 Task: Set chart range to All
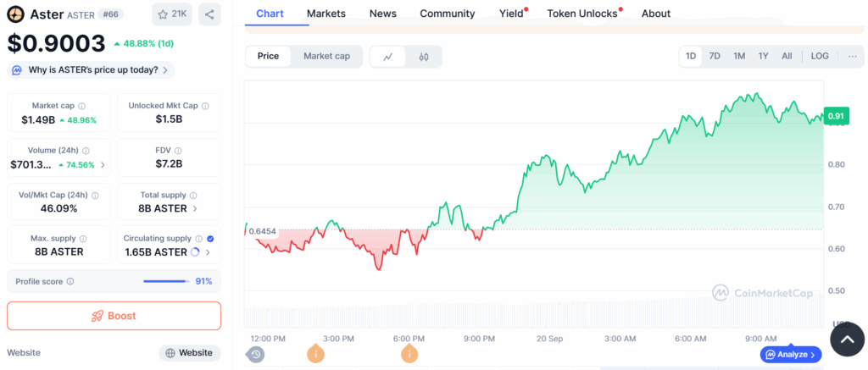pos(787,56)
